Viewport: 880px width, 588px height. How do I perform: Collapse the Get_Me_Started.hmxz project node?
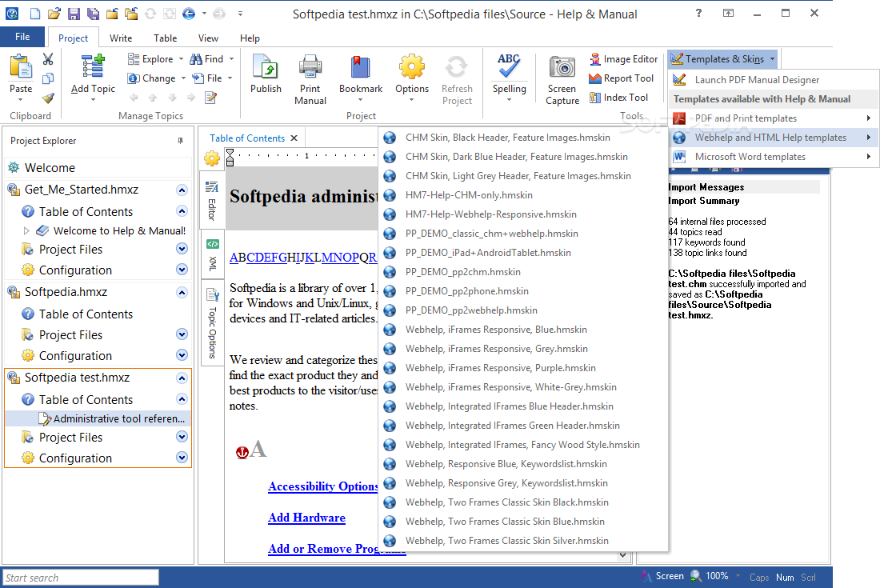(x=182, y=190)
